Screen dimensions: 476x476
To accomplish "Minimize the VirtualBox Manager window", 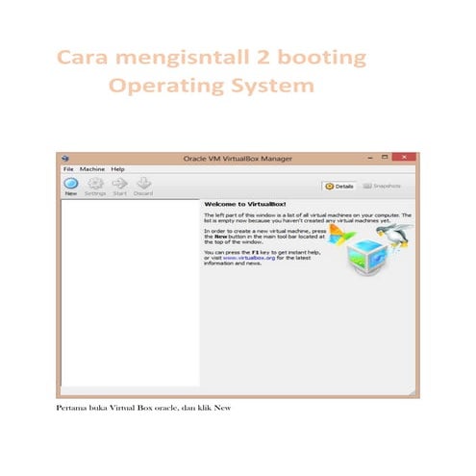I will (370, 158).
